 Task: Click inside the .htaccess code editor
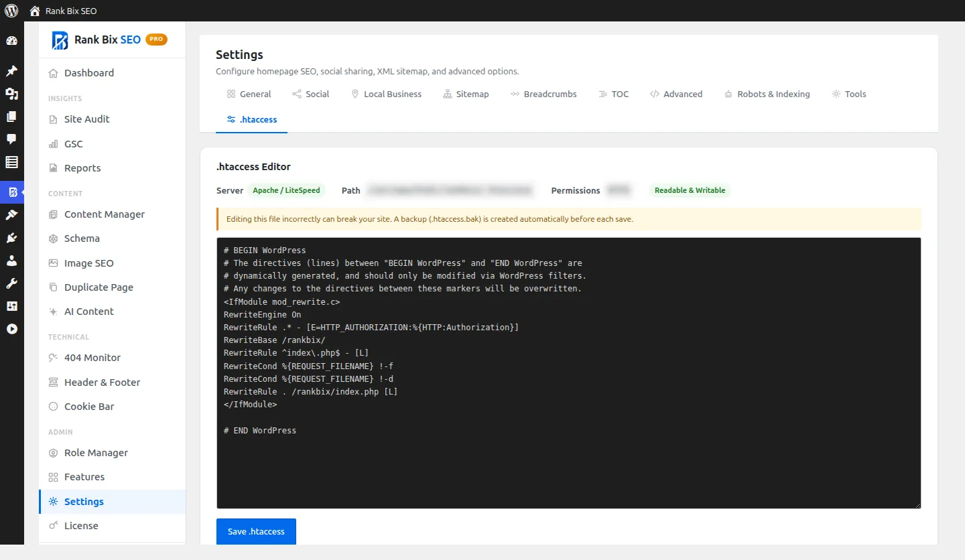coord(568,373)
